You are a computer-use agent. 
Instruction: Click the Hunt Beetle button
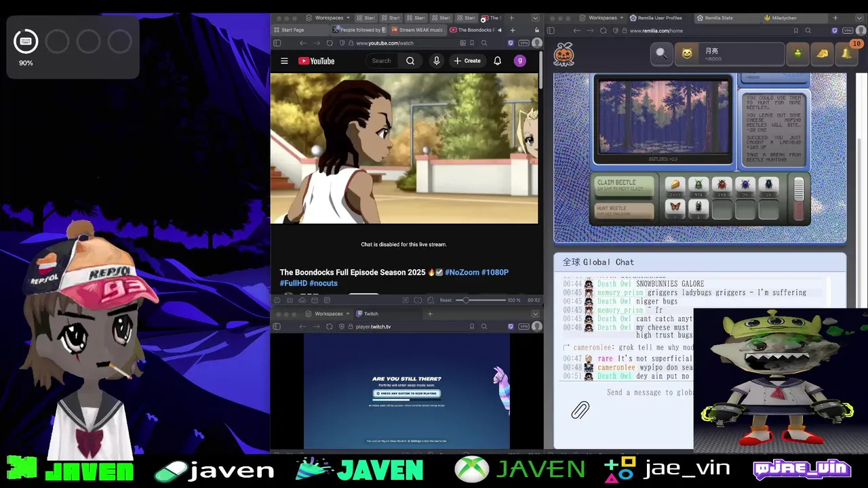[x=624, y=211]
